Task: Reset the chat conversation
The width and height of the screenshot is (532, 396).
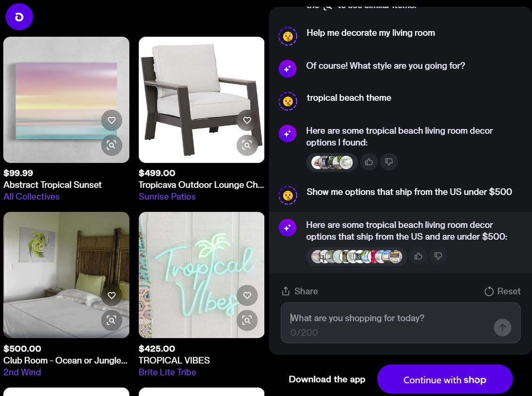Action: (502, 291)
